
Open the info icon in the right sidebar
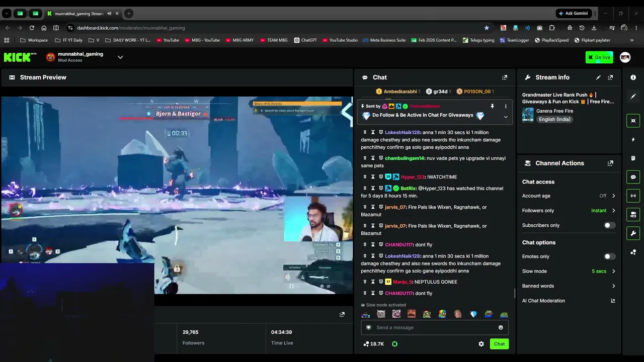[633, 77]
